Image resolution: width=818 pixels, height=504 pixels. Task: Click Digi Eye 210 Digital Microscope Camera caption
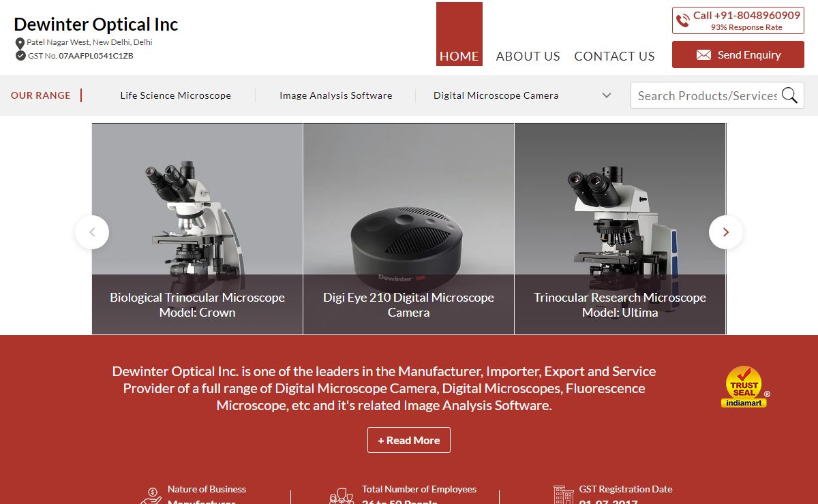409,305
